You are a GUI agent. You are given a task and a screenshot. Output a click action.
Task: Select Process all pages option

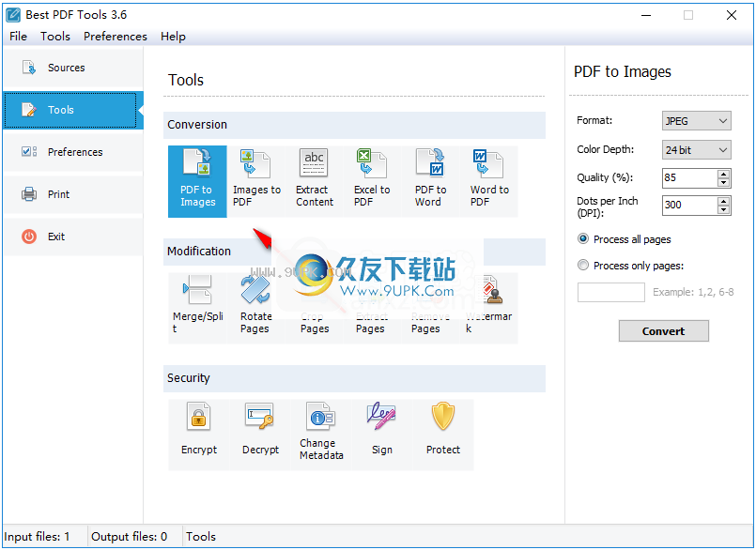624,239
